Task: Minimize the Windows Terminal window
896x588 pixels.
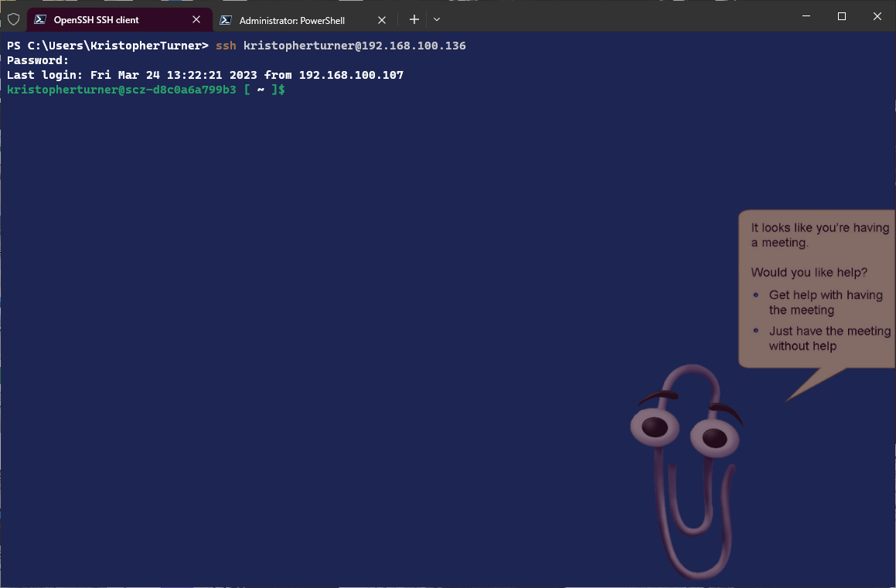Action: (x=806, y=16)
